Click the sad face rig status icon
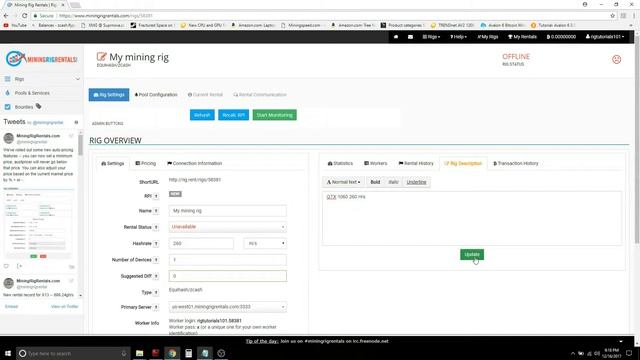This screenshot has height=360, width=640. pyautogui.click(x=616, y=59)
